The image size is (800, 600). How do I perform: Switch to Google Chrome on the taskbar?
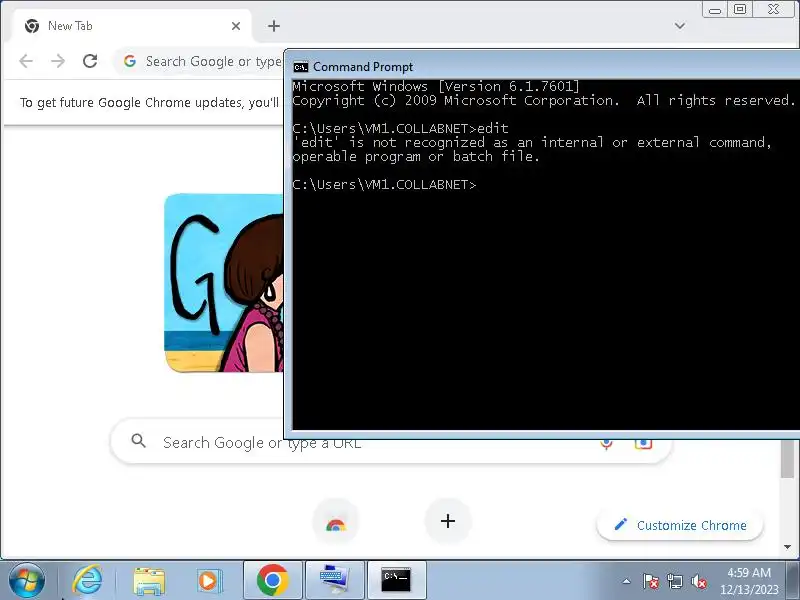coord(273,580)
